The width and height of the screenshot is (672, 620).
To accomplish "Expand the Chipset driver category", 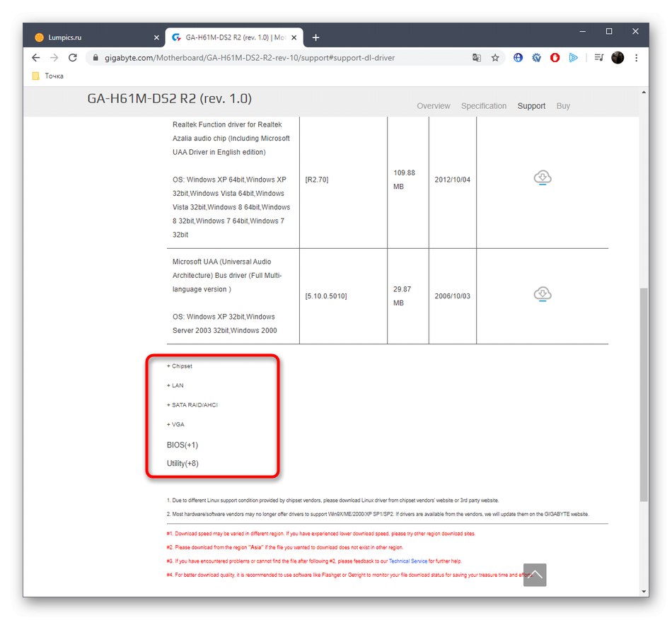I will [179, 366].
